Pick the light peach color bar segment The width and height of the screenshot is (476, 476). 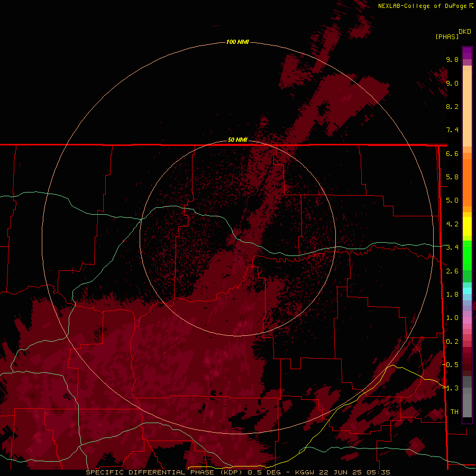(x=467, y=108)
